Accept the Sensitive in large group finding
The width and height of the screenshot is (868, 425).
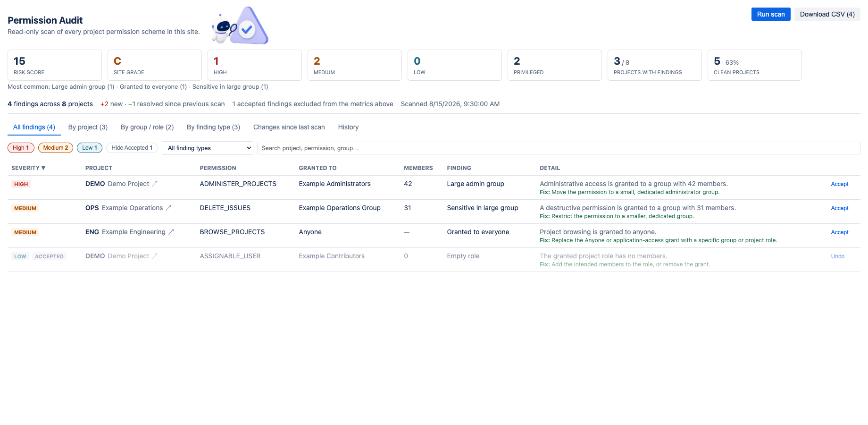tap(840, 208)
